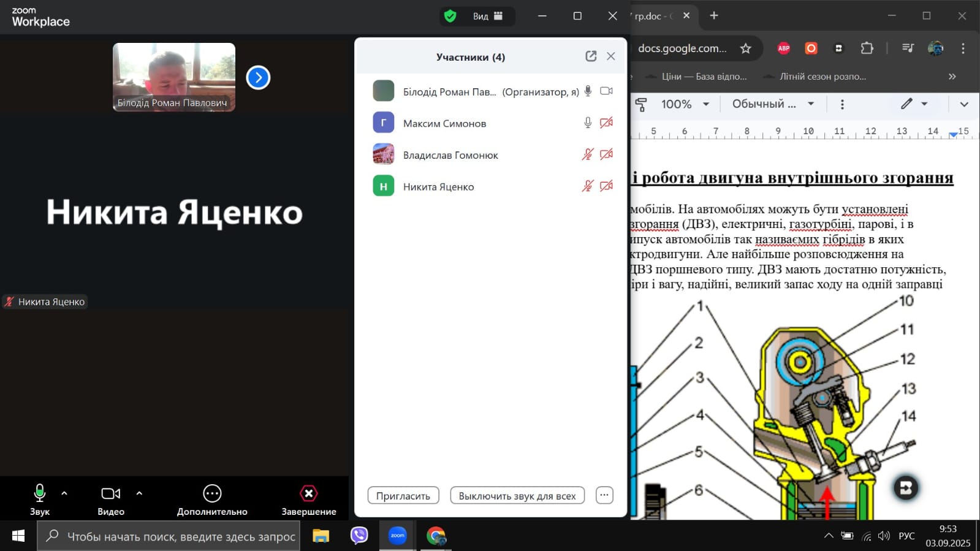Open the Chrome extensions puzzle icon
This screenshot has width=980, height=551.
click(867, 48)
